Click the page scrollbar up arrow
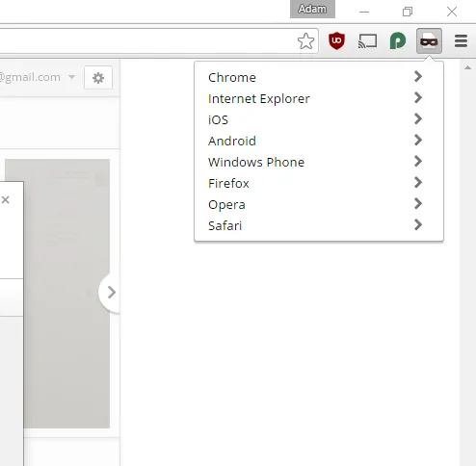The width and height of the screenshot is (476, 466). pyautogui.click(x=467, y=67)
